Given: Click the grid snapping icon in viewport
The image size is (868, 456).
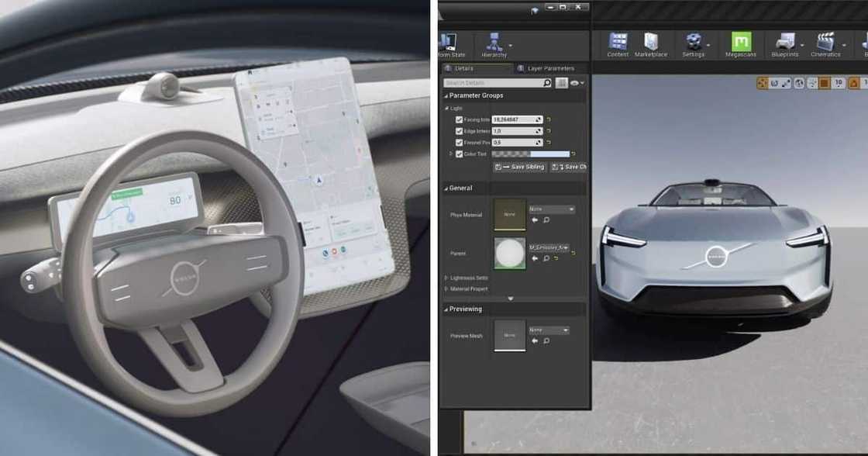Looking at the screenshot, I should point(825,83).
